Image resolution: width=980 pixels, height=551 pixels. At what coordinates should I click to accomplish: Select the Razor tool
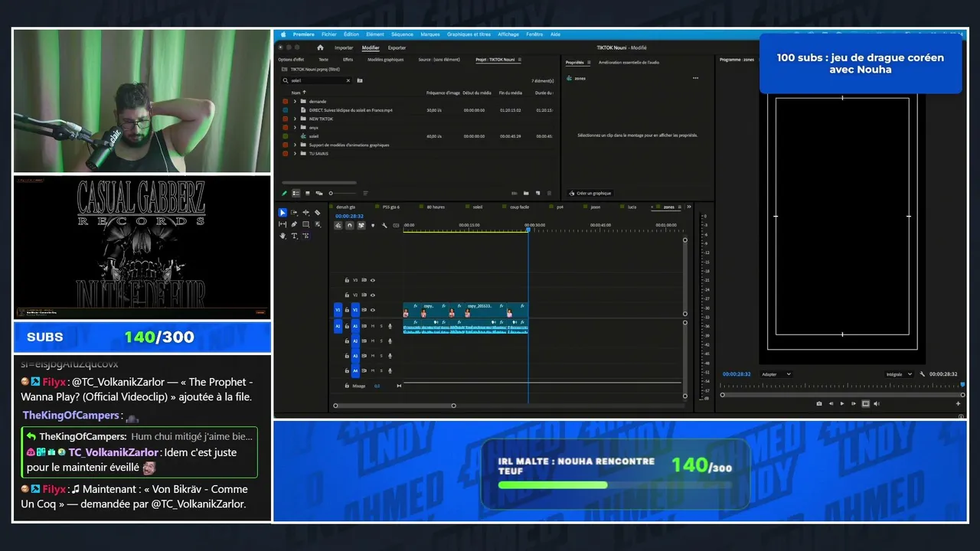pos(318,213)
